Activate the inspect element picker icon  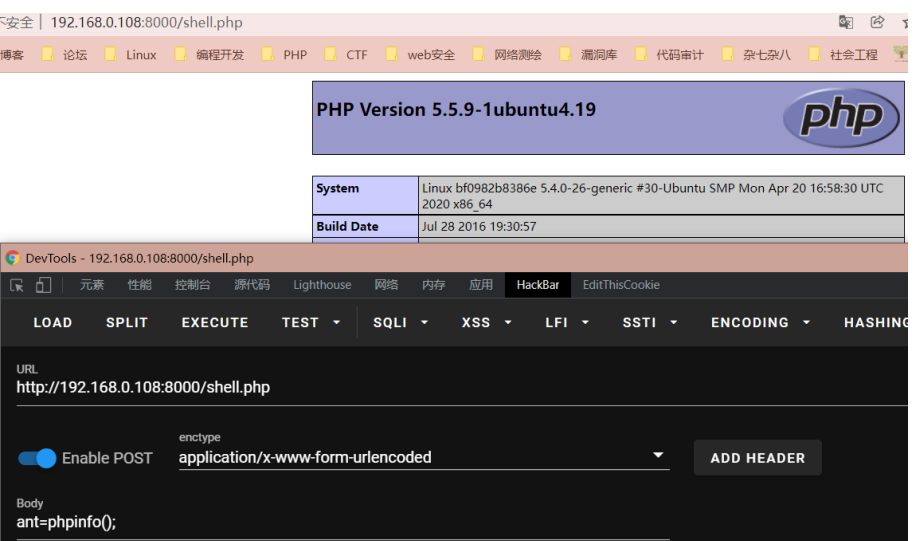pos(16,285)
